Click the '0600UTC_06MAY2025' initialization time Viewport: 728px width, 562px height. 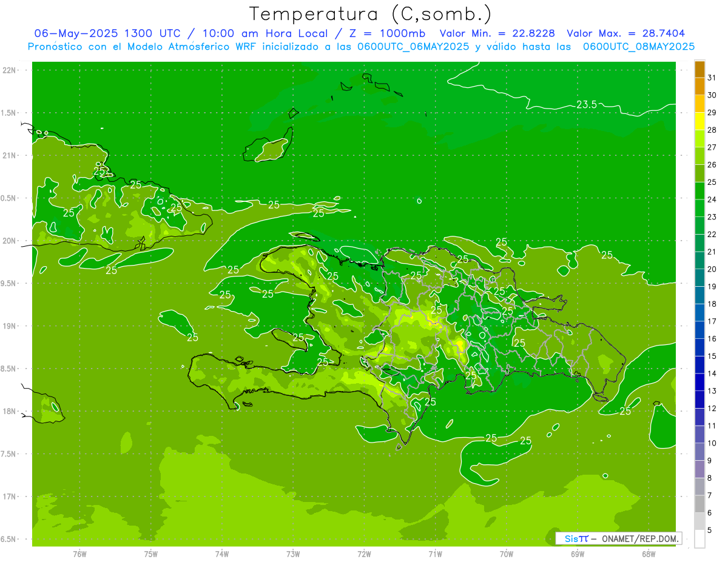pyautogui.click(x=413, y=47)
